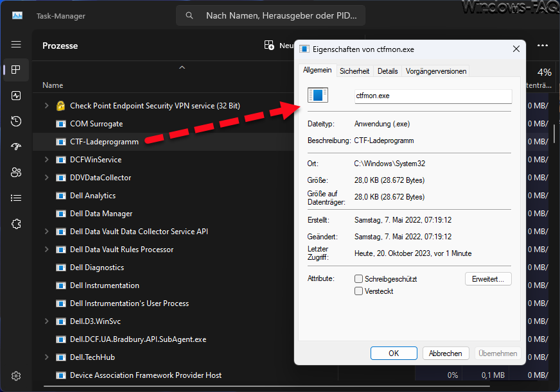Click the sort arrow above Name column

point(182,67)
